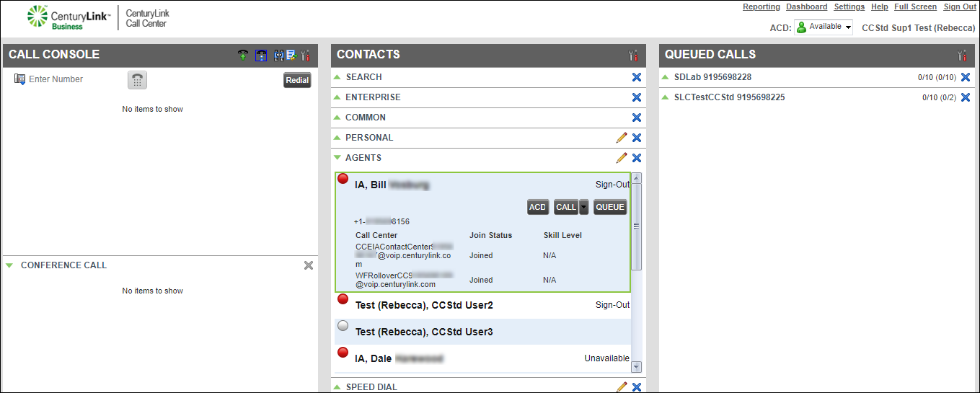The image size is (980, 393).
Task: Collapse the Conference Call section
Action: coord(9,265)
